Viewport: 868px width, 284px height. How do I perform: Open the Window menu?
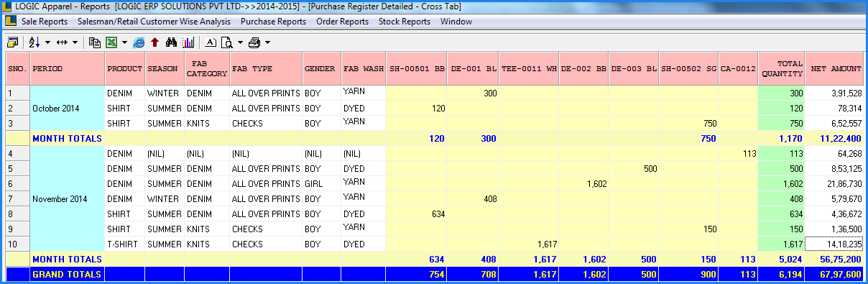click(x=456, y=22)
